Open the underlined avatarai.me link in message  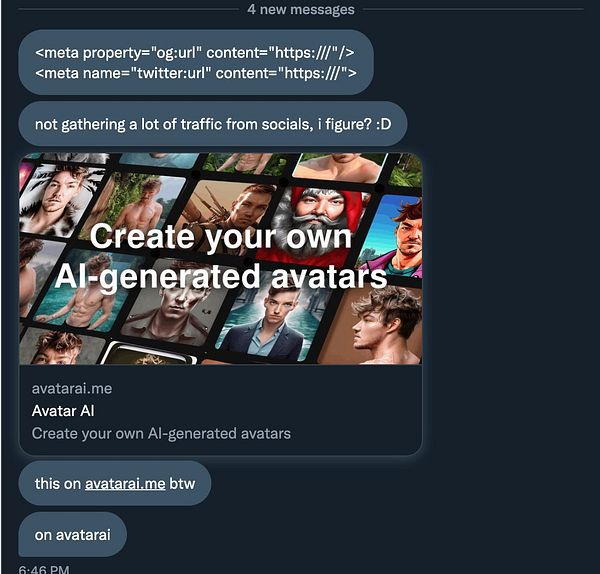point(125,484)
